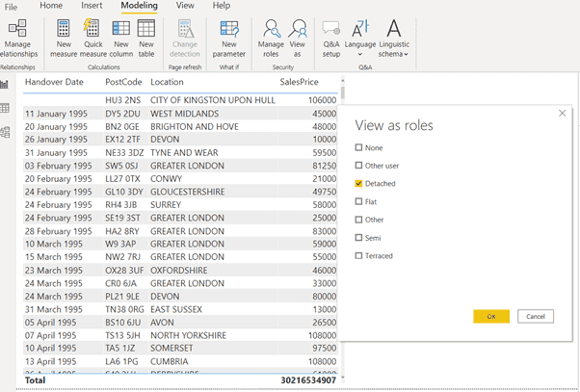Viewport: 580px width, 392px height.
Task: Click the View as icon
Action: tap(298, 29)
